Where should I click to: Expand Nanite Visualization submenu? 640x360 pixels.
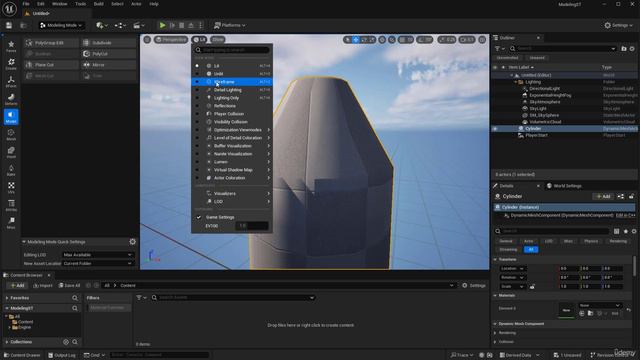pyautogui.click(x=232, y=154)
